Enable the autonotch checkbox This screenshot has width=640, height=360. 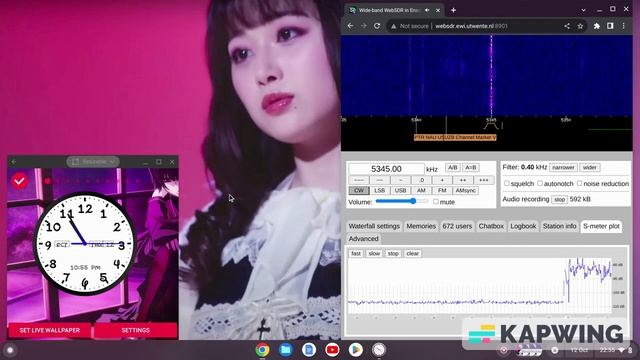[540, 184]
